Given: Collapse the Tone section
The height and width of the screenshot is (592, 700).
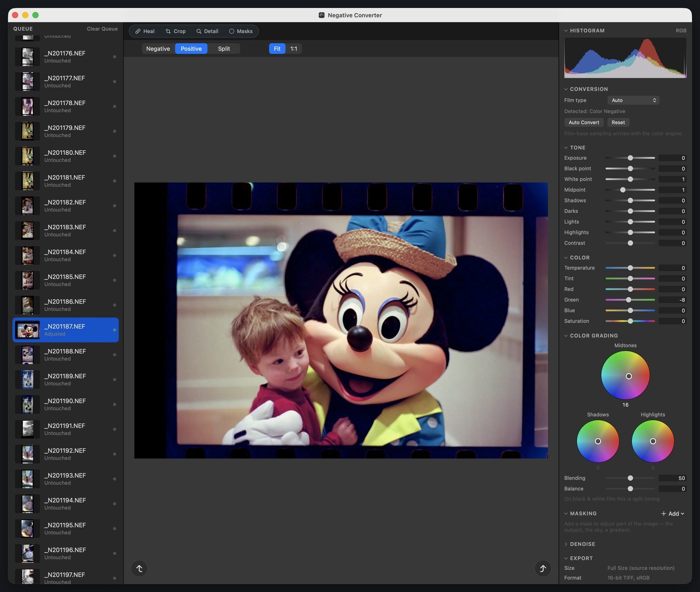Looking at the screenshot, I should (x=566, y=148).
